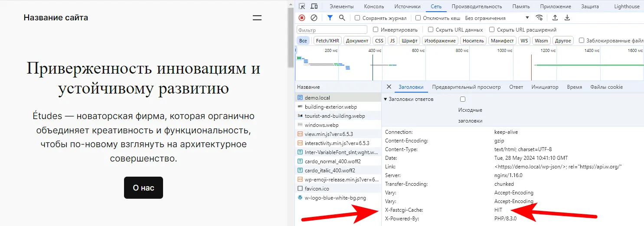Select Inter-VariableFont_slnt,wght font request
644x226 pixels.
tap(338, 152)
